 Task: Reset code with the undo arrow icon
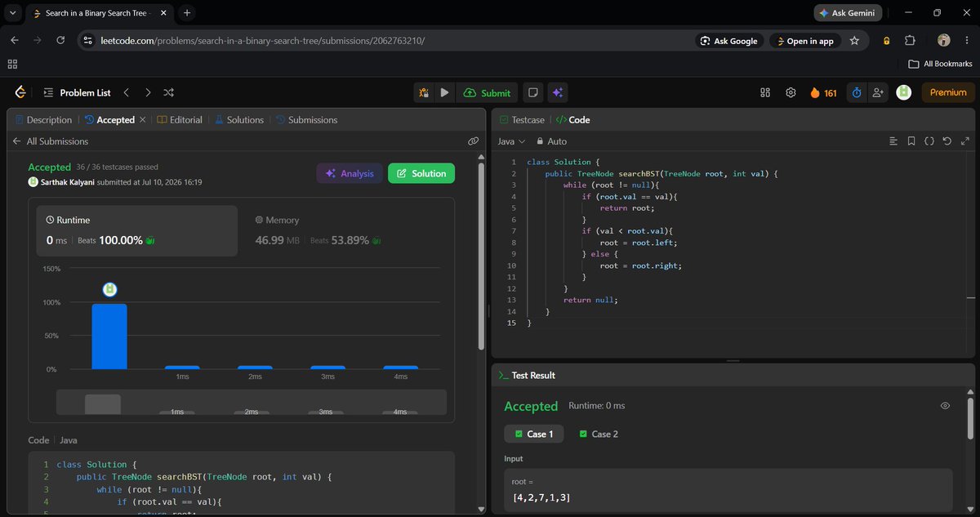pyautogui.click(x=947, y=141)
